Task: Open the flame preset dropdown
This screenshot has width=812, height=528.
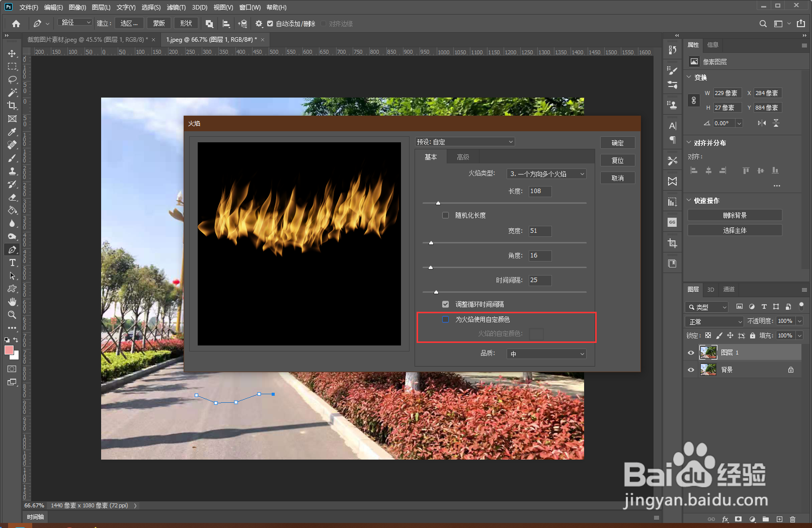Action: click(465, 142)
